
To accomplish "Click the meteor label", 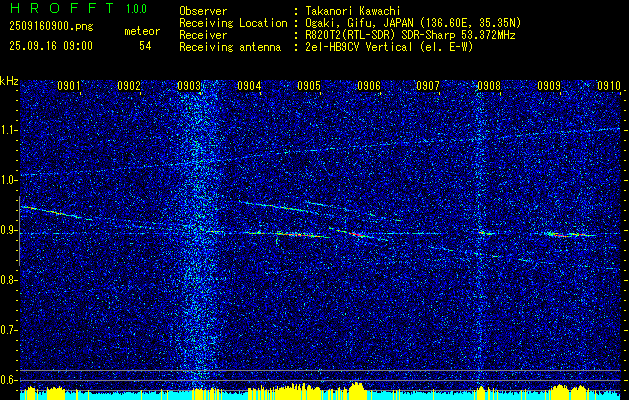I will pos(142,31).
